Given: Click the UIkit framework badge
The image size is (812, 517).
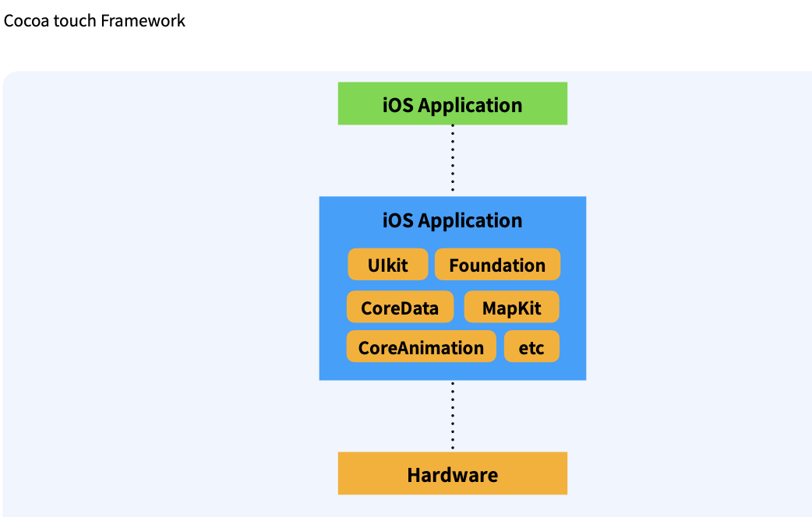Looking at the screenshot, I should click(387, 265).
